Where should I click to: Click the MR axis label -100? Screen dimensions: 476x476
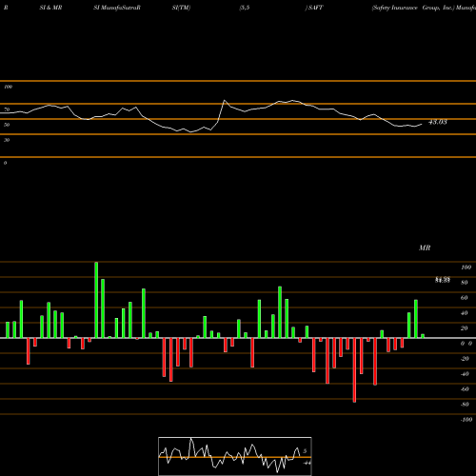[x=466, y=420]
